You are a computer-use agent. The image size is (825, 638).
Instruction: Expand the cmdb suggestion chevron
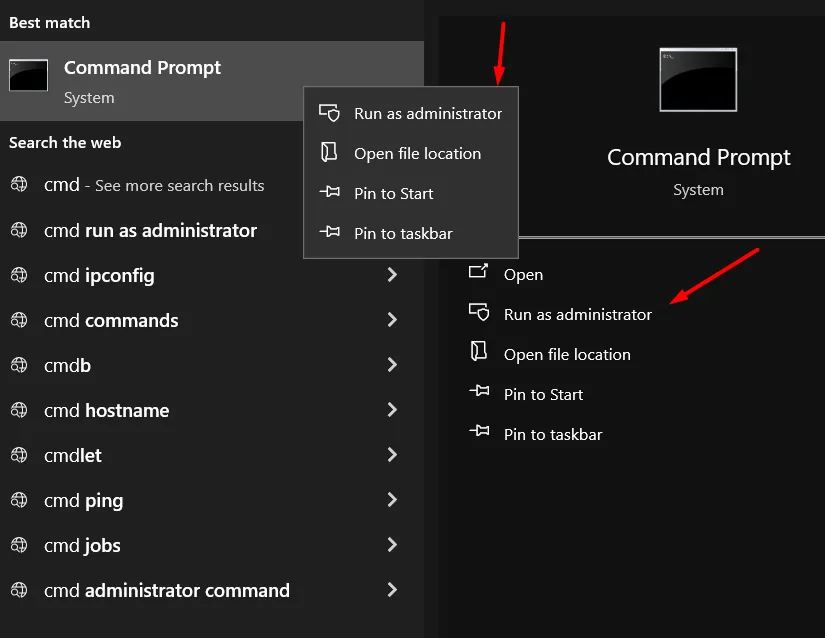pos(392,364)
